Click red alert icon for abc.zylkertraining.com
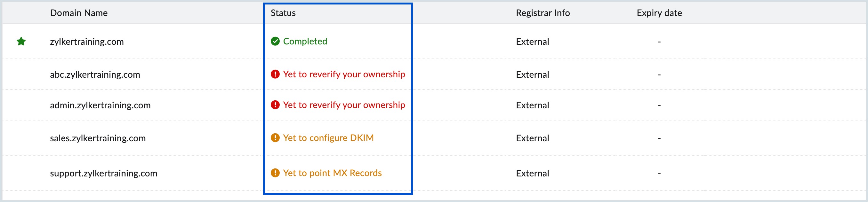The height and width of the screenshot is (202, 868). (275, 74)
